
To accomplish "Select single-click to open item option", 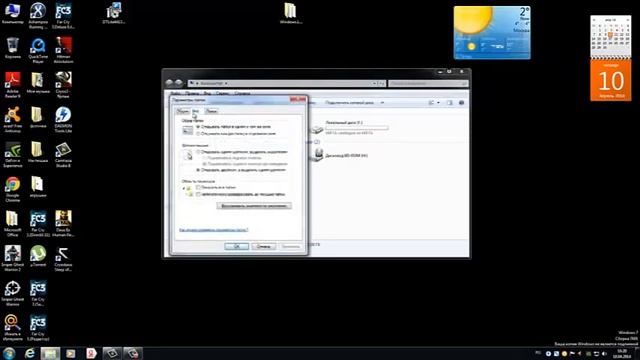I will pos(198,152).
